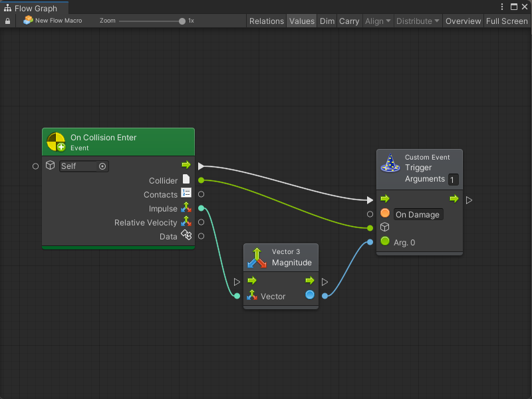Click the Data collision port icon
This screenshot has width=532, height=399.
pyautogui.click(x=186, y=235)
